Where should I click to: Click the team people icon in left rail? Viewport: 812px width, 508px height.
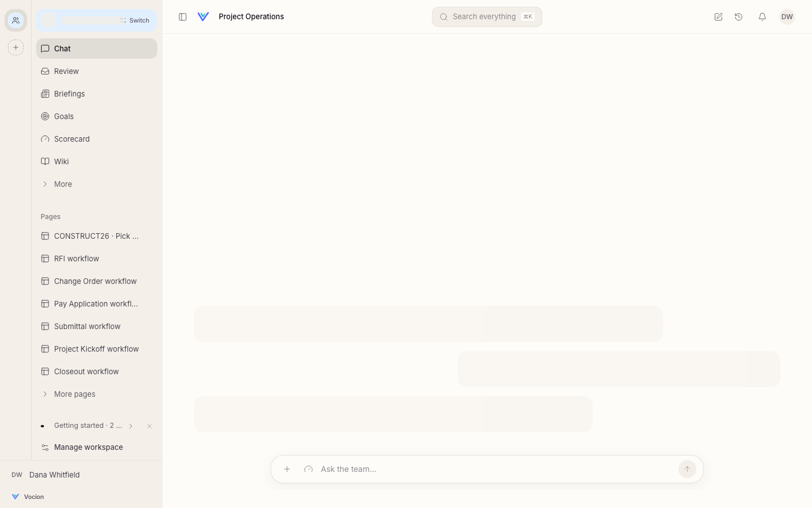point(16,20)
